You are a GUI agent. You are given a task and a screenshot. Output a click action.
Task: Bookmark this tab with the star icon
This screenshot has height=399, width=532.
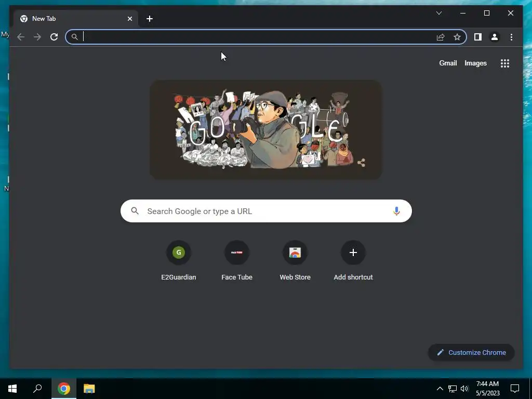(x=457, y=37)
